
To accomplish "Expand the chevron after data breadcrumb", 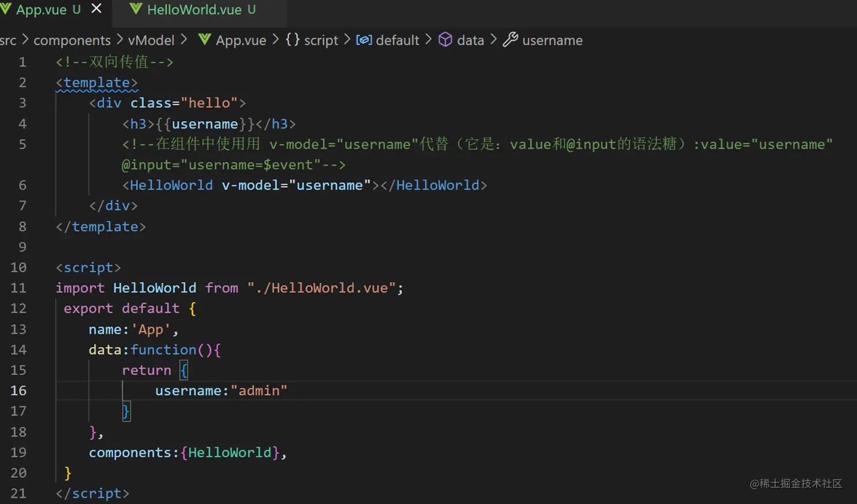I will (494, 39).
